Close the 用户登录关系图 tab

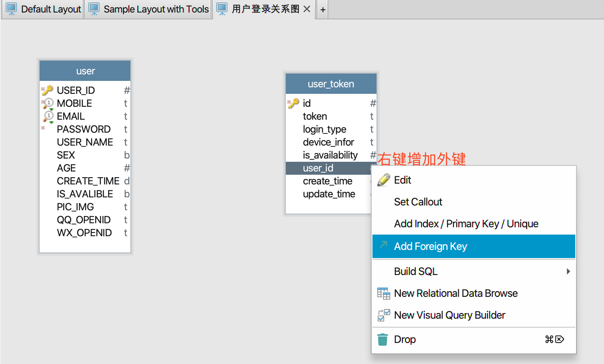point(307,9)
